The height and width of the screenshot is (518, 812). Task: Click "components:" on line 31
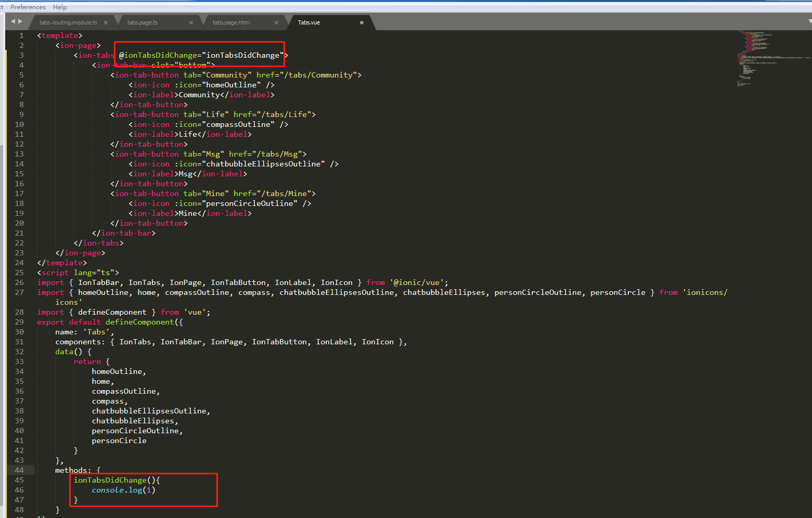click(80, 342)
